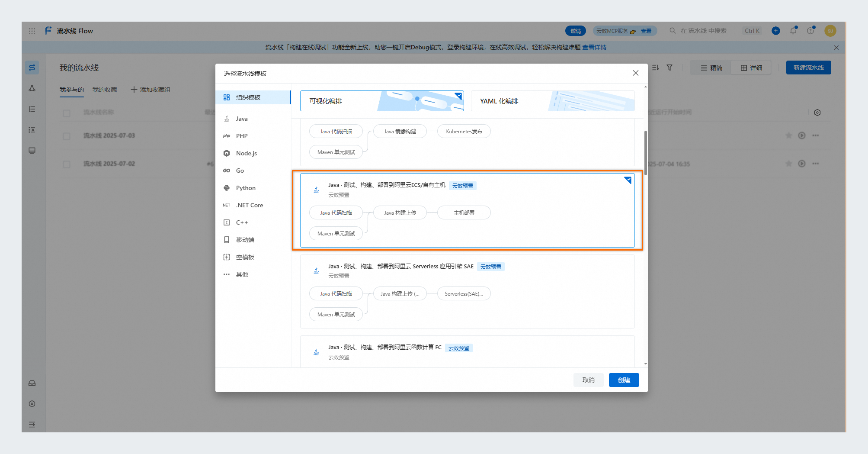Viewport: 868px width, 454px height.
Task: Select the YAML 化编排 orchestration option
Action: point(553,101)
